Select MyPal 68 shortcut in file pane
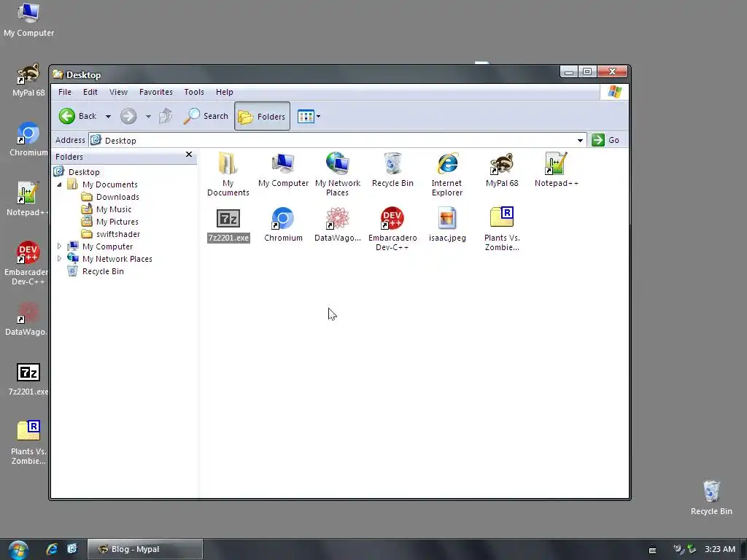This screenshot has width=747, height=560. (502, 169)
